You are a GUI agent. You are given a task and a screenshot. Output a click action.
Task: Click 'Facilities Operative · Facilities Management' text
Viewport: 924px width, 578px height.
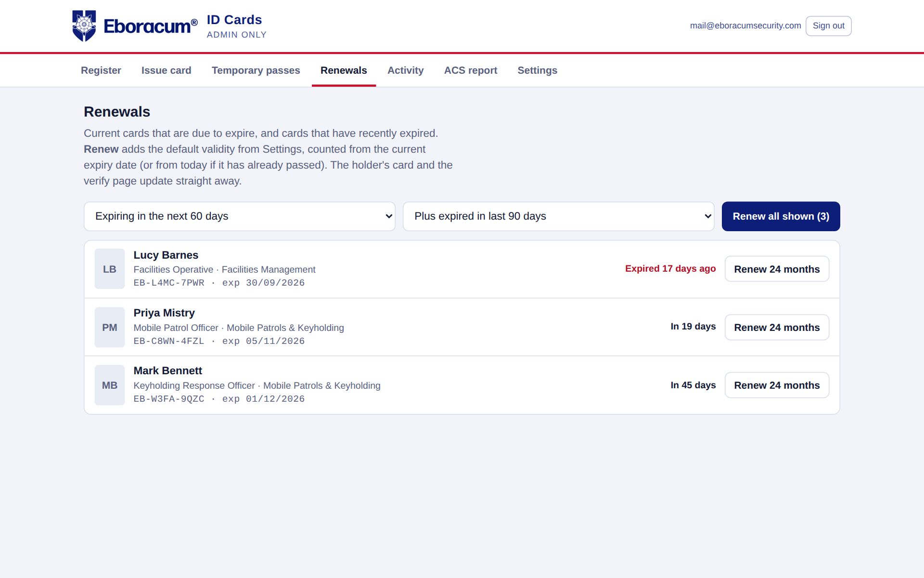pos(225,270)
